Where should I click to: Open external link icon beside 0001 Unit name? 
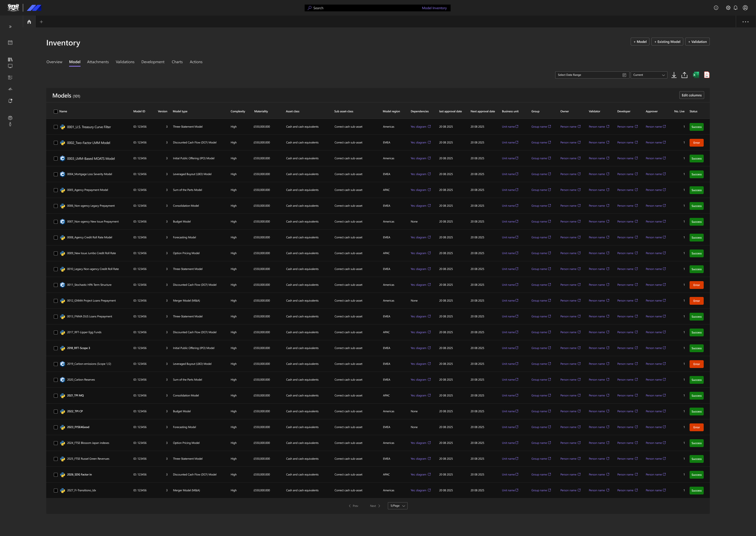[x=517, y=126]
